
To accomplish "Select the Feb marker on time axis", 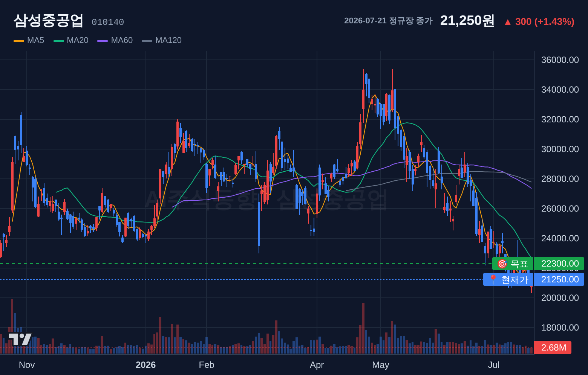I will click(x=207, y=365).
